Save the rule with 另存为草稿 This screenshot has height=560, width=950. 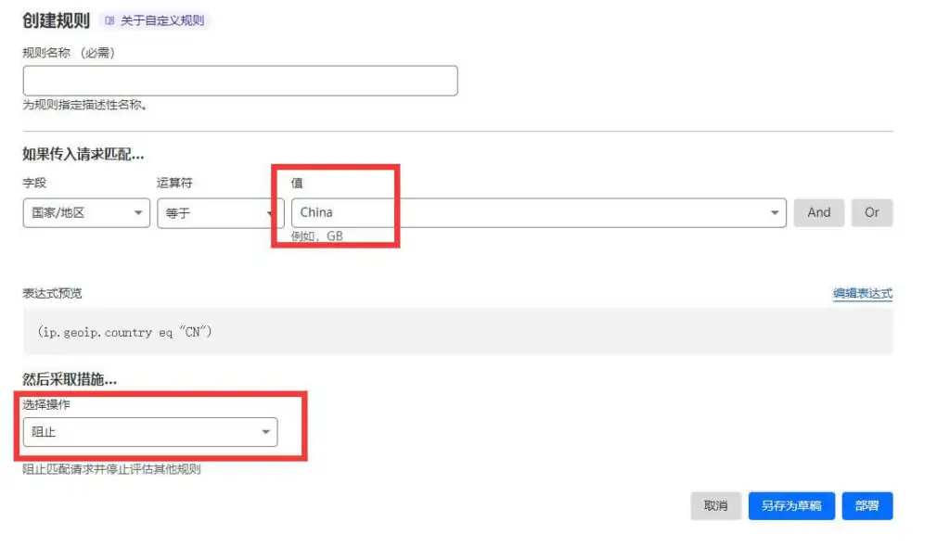pos(791,506)
